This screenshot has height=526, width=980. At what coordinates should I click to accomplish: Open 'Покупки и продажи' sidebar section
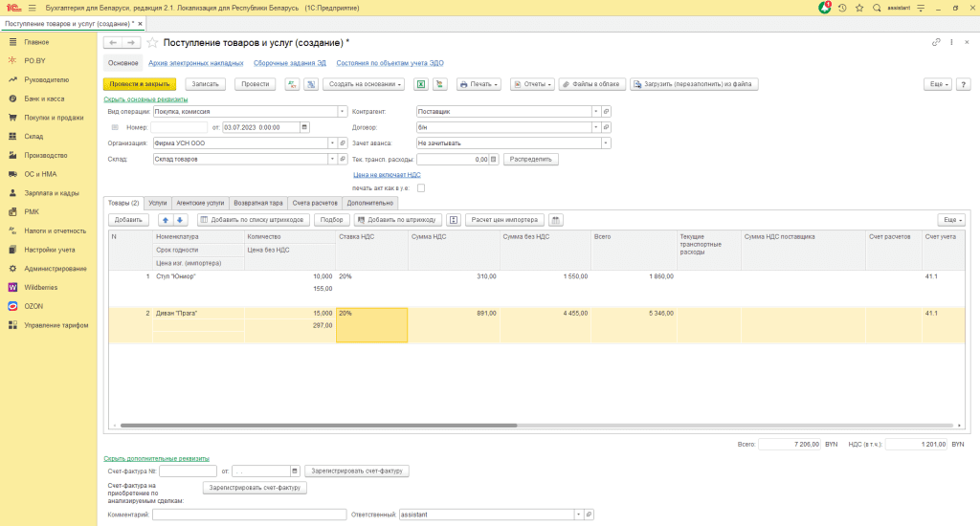pyautogui.click(x=49, y=118)
